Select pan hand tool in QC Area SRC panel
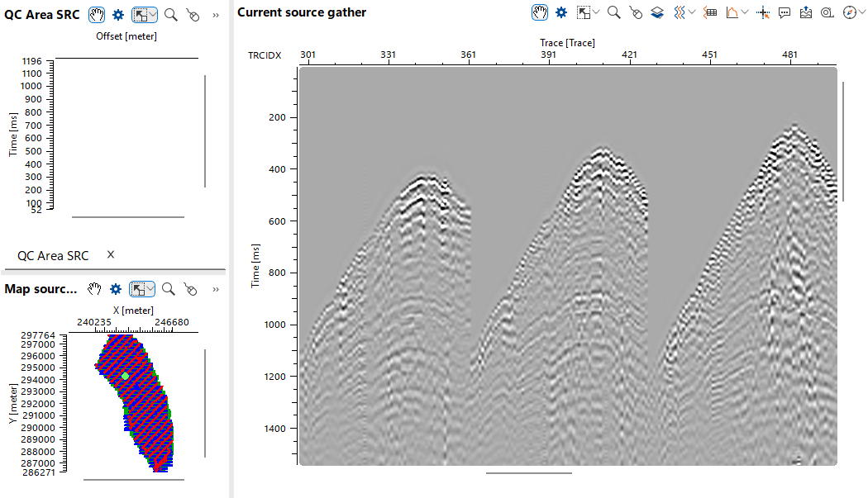 point(97,15)
